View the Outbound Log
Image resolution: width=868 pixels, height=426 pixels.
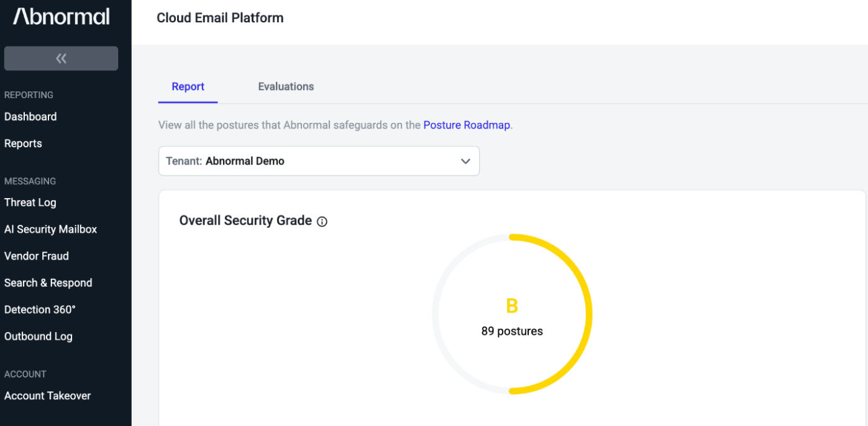point(38,336)
